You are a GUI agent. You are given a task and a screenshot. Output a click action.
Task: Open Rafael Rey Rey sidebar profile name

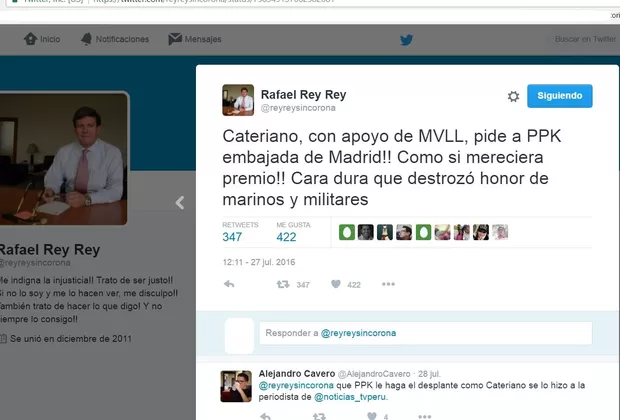pyautogui.click(x=50, y=250)
